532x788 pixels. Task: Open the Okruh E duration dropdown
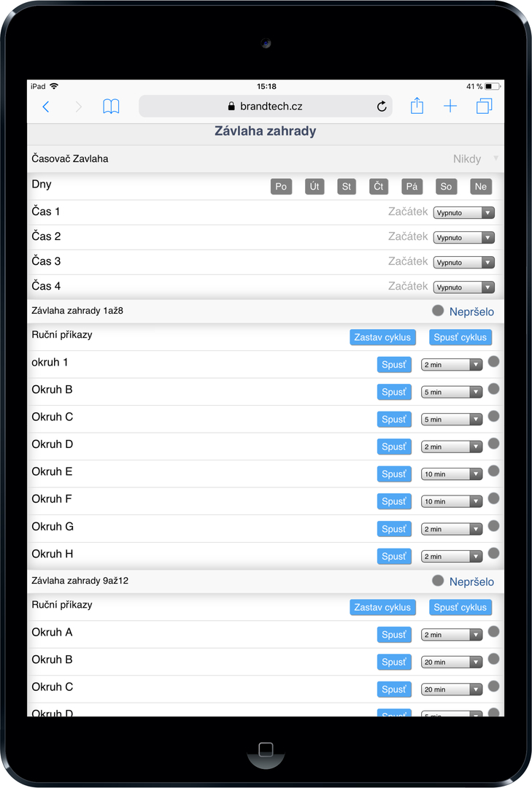(x=452, y=474)
